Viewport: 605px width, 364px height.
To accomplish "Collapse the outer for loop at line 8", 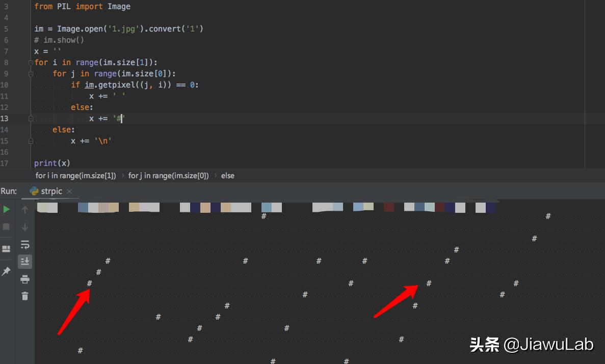I will click(31, 62).
